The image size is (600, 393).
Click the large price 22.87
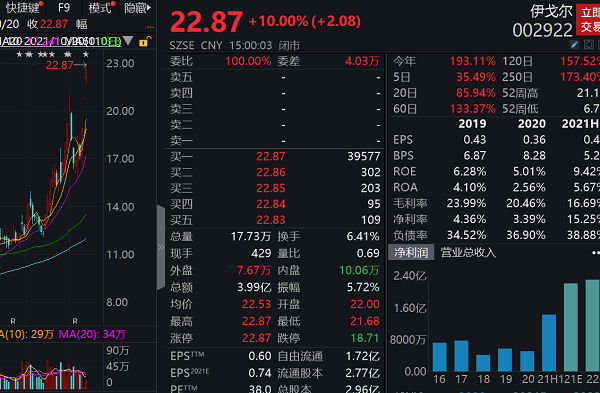click(207, 21)
